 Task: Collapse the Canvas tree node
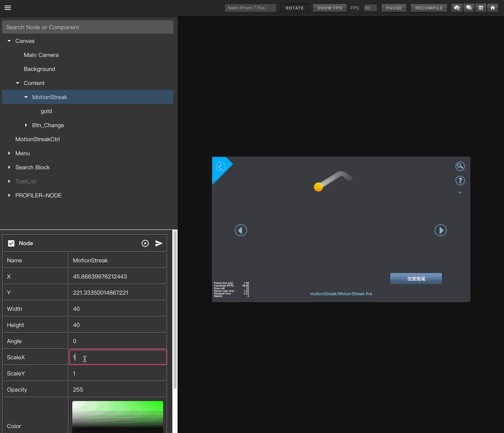(x=9, y=41)
